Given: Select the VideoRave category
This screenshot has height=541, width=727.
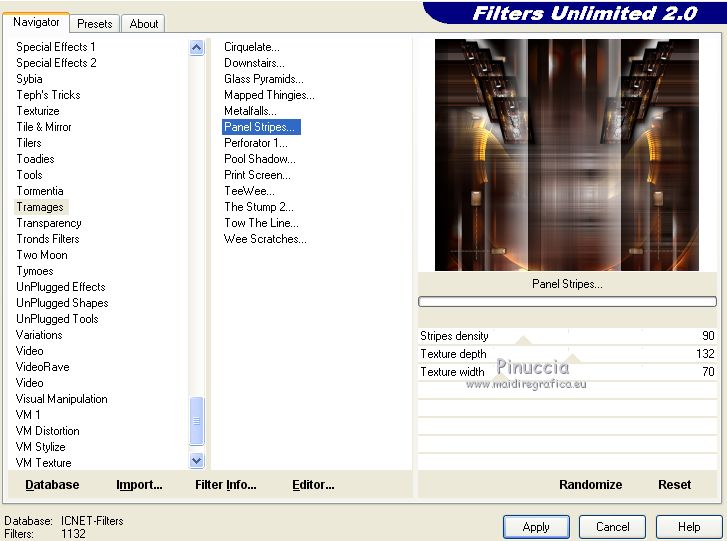Looking at the screenshot, I should [42, 367].
